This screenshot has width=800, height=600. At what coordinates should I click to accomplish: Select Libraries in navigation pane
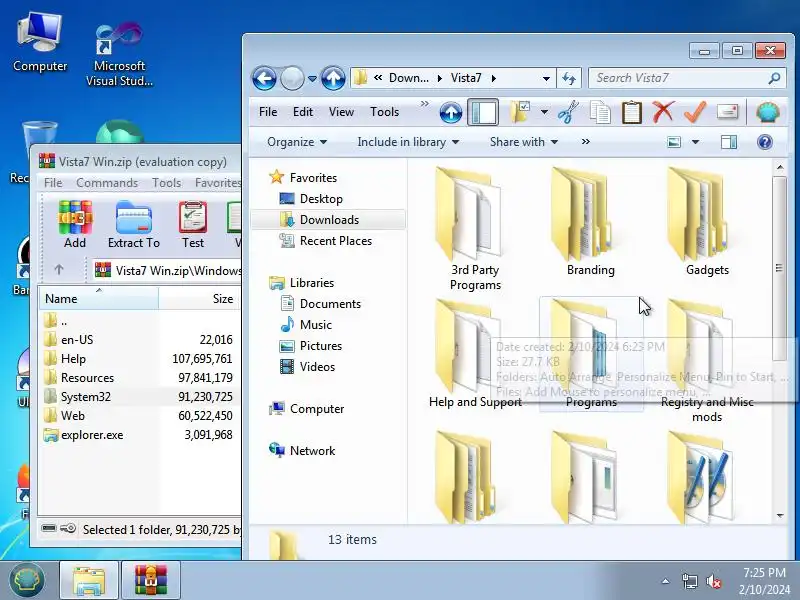pos(312,283)
